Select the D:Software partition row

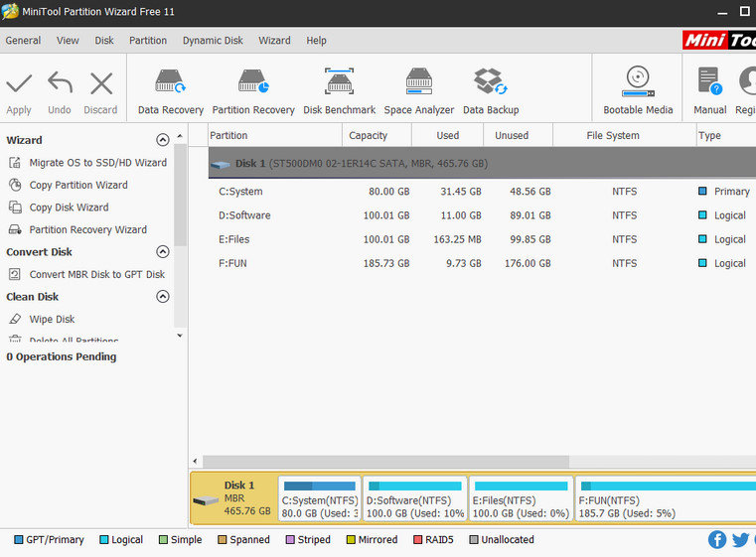coord(482,215)
